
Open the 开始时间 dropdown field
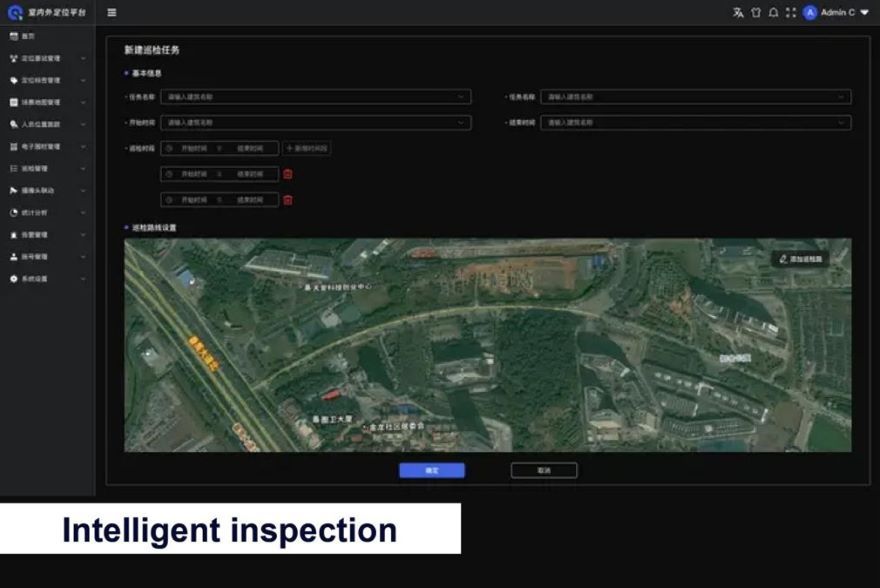pos(315,123)
